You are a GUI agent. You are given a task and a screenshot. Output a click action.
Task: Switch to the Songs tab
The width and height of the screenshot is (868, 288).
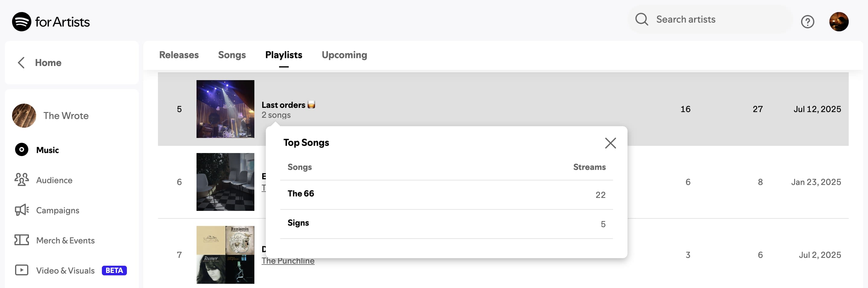[232, 55]
